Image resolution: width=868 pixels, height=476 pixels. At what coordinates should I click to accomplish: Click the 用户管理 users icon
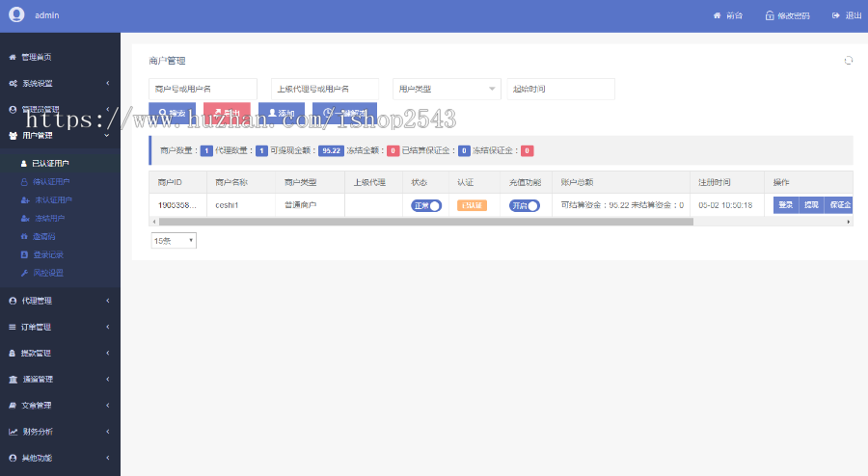pos(14,136)
